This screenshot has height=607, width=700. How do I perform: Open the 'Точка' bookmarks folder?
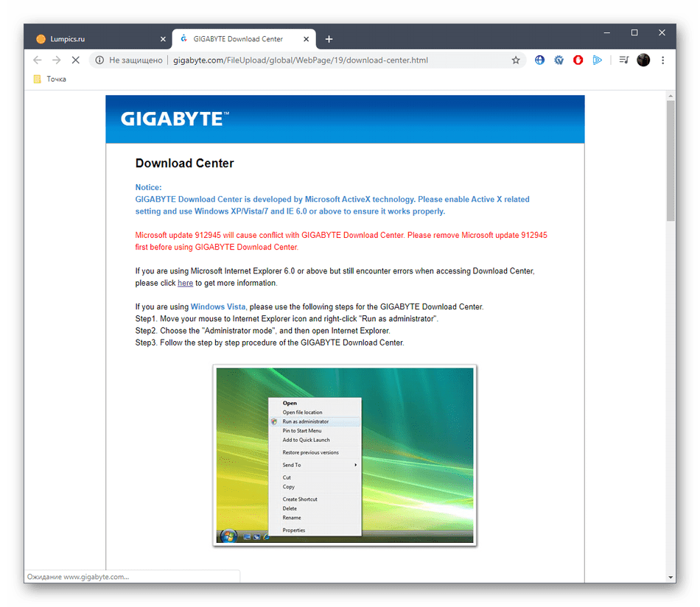coord(50,79)
